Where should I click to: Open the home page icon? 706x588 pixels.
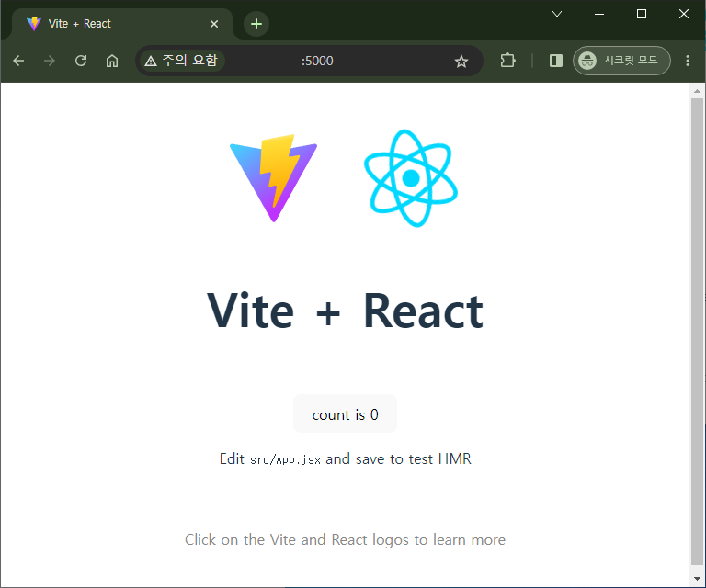coord(112,61)
